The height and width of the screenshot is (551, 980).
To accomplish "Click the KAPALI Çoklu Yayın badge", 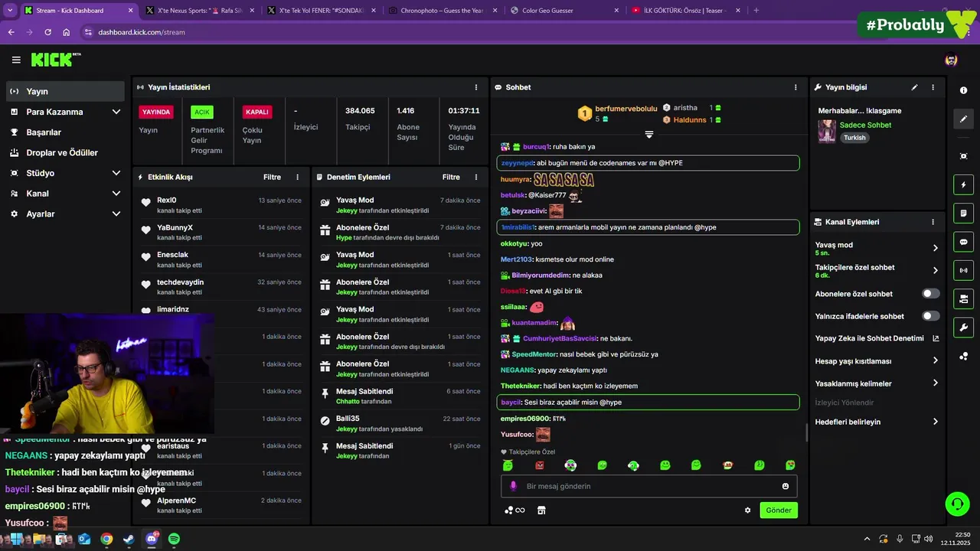I will [256, 112].
